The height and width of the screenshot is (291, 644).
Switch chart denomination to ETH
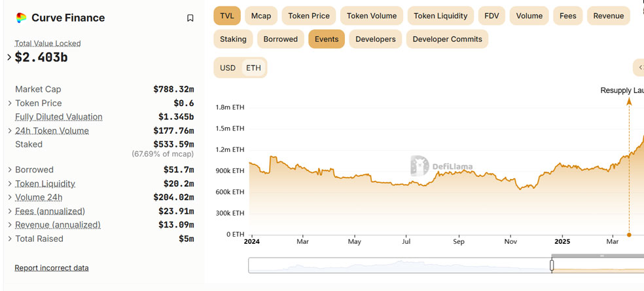253,68
